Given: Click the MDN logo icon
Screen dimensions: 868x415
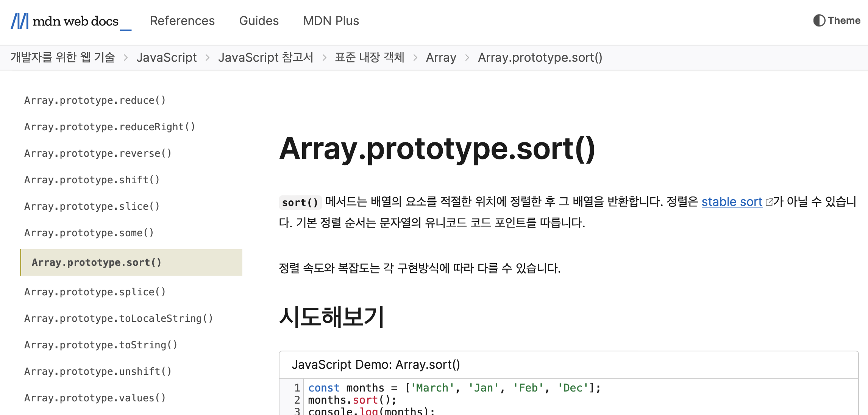Looking at the screenshot, I should [20, 21].
